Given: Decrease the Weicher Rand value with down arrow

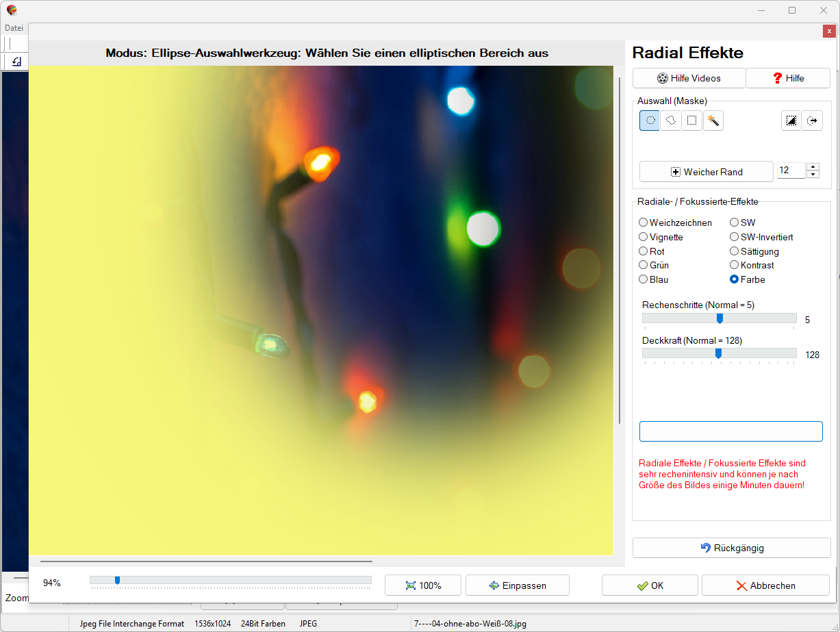Looking at the screenshot, I should pyautogui.click(x=813, y=175).
